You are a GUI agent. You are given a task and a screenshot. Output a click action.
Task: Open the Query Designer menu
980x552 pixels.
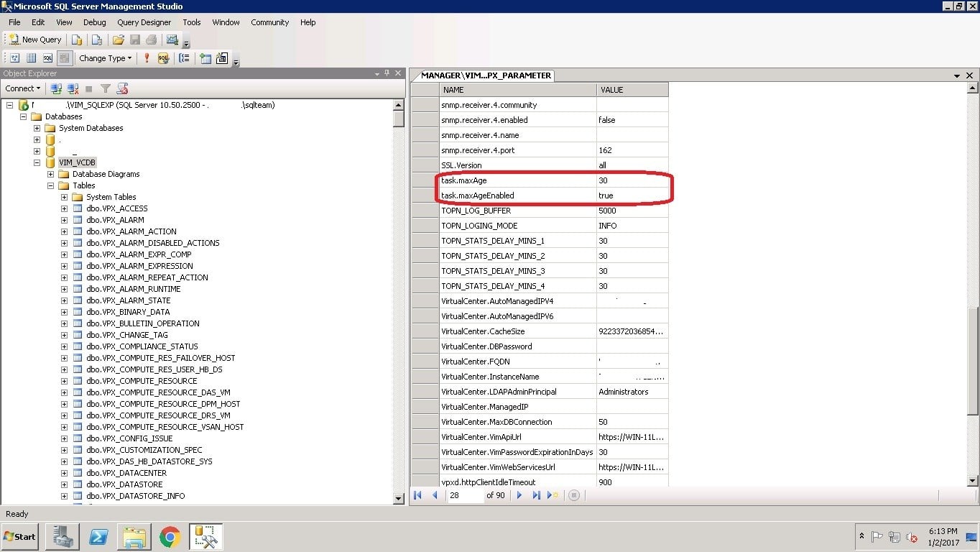144,22
